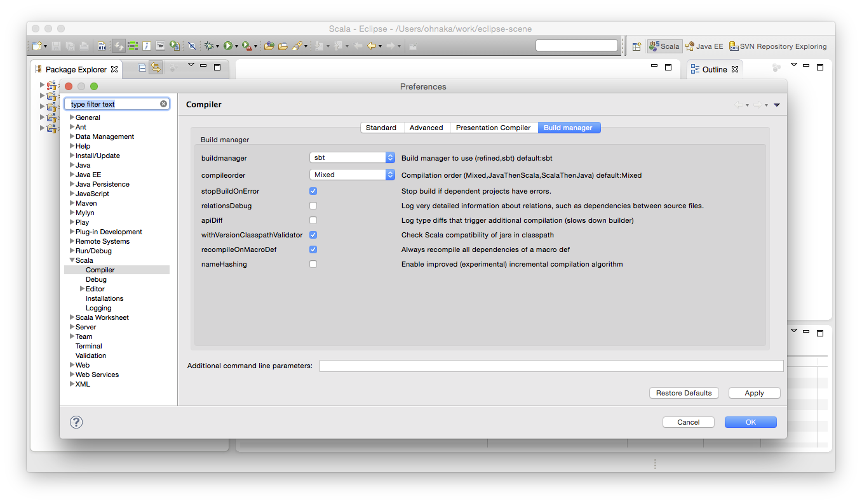Click the back navigation arrow in the toolbar
The height and width of the screenshot is (504, 862).
371,45
